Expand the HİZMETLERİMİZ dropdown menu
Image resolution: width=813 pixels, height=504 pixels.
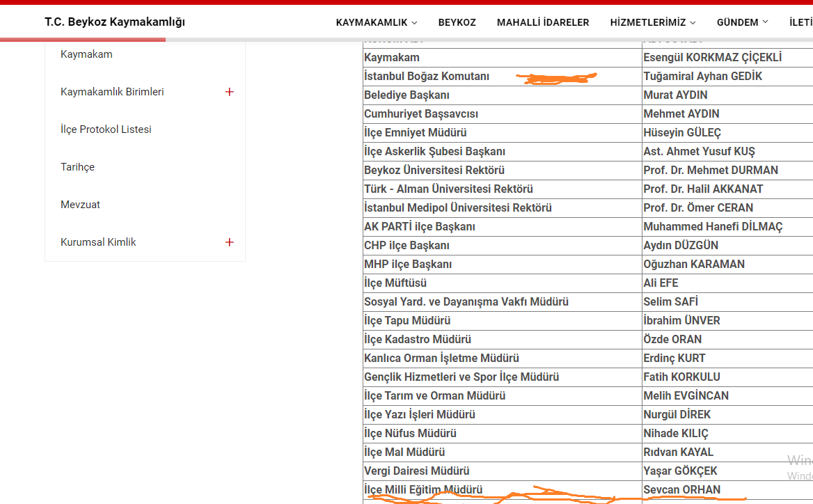[x=653, y=22]
